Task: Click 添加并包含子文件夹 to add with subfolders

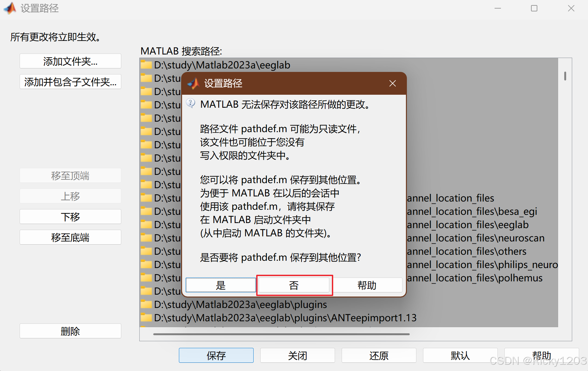Action: [70, 82]
